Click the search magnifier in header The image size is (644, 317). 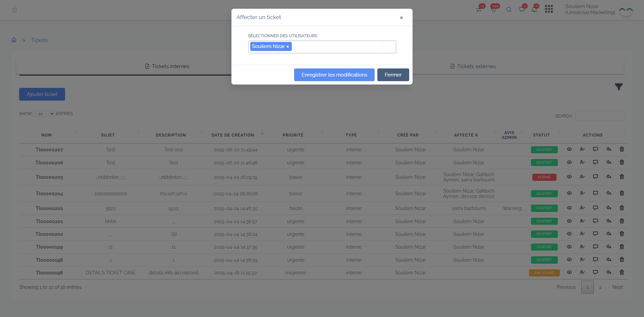tap(509, 10)
